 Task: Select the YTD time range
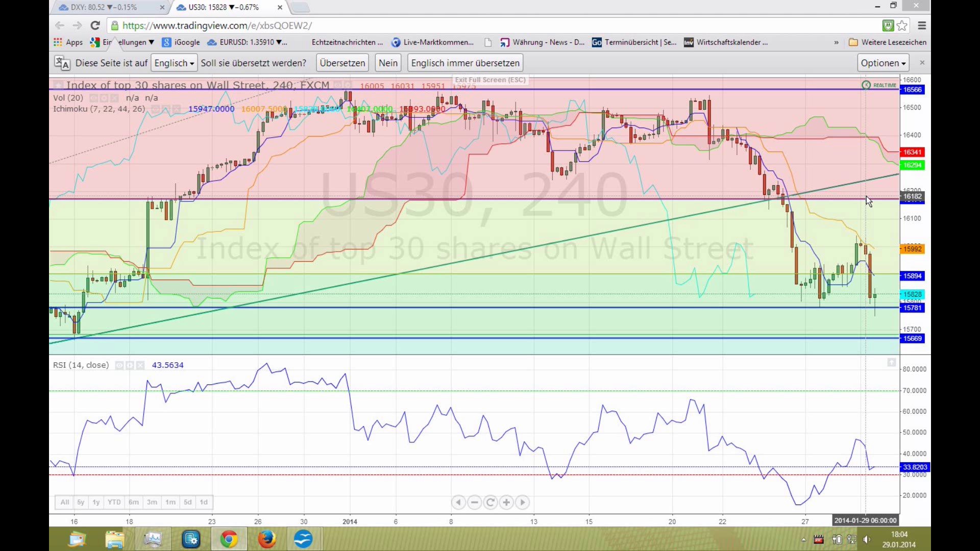click(x=114, y=503)
